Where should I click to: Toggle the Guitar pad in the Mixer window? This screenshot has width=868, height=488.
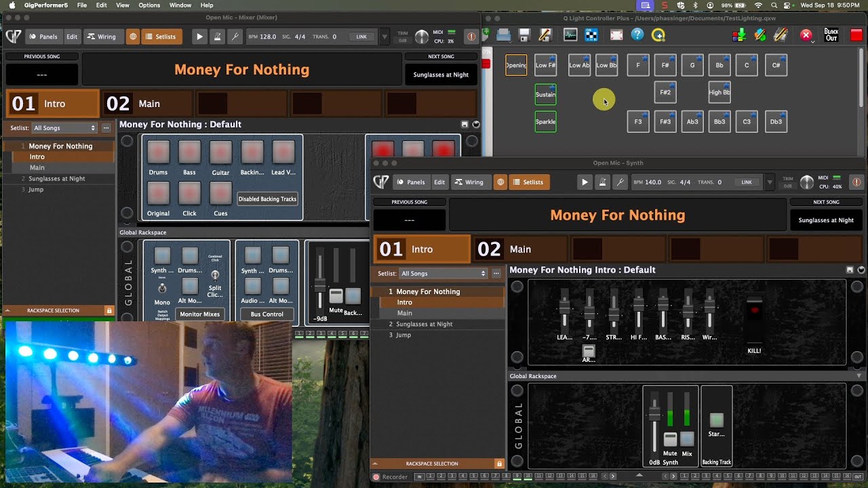click(x=220, y=152)
